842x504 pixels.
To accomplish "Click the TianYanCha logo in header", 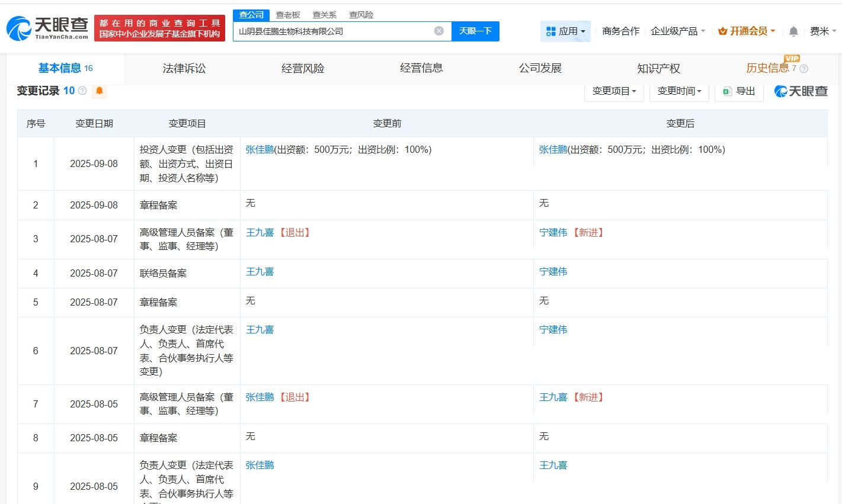I will point(47,28).
